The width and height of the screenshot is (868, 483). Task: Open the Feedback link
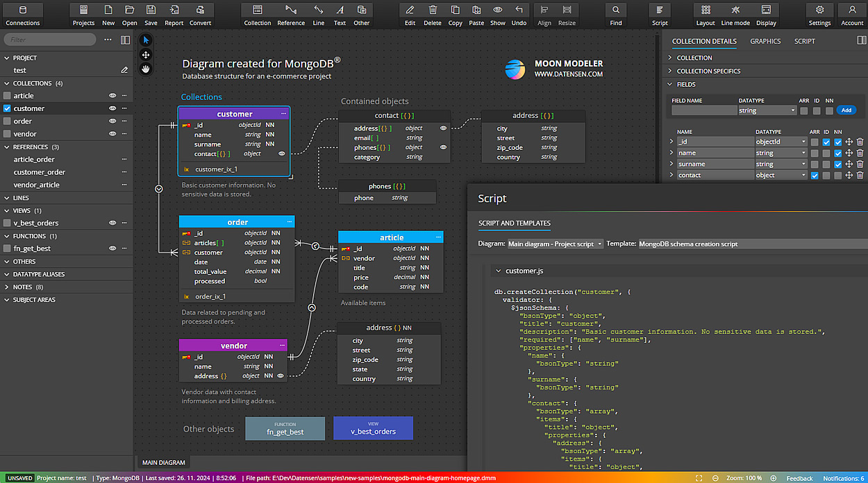799,478
